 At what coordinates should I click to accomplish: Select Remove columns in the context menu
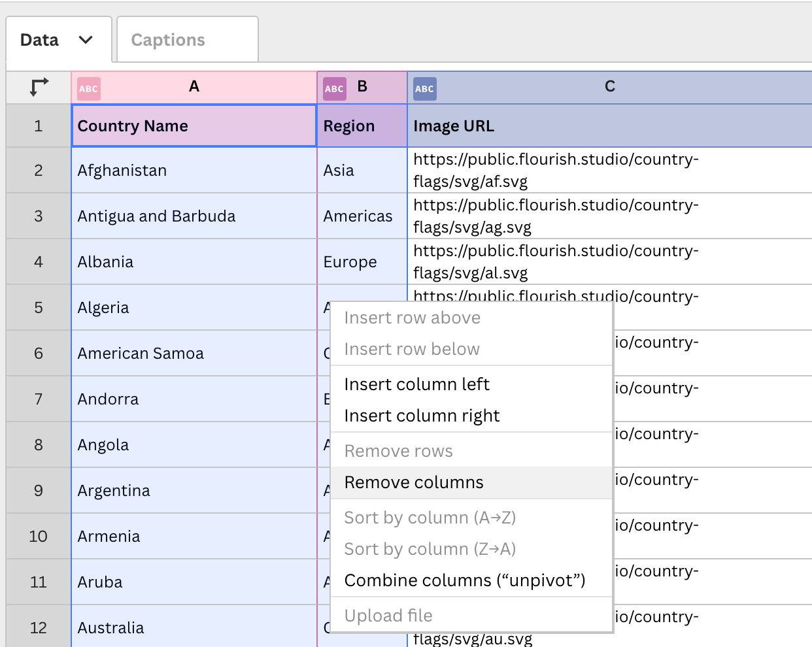point(413,482)
